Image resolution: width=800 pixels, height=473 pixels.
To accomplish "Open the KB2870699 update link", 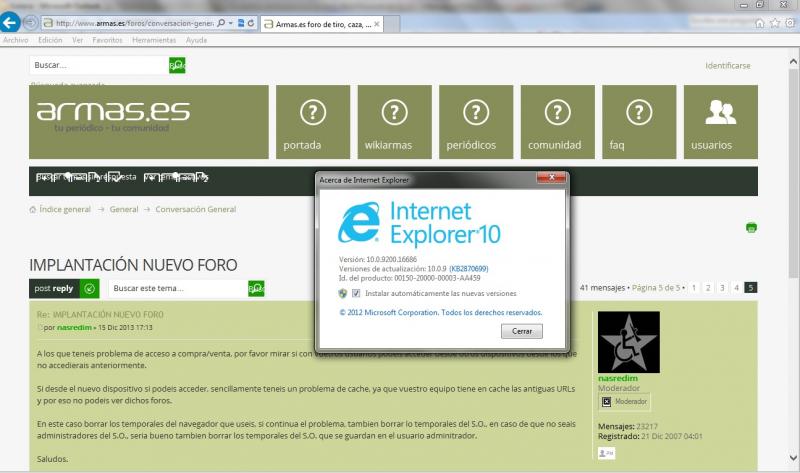I will click(469, 269).
